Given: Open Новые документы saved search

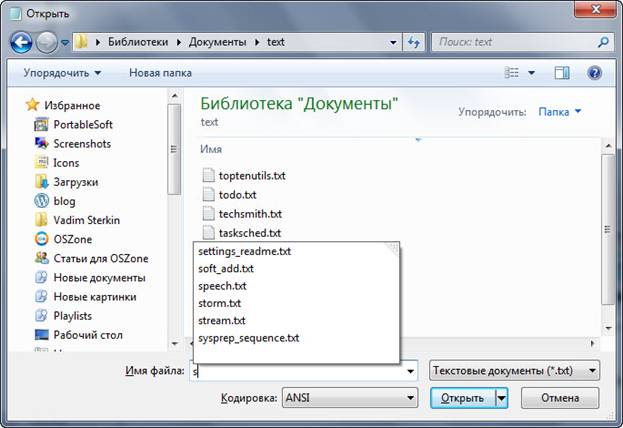Looking at the screenshot, I should pos(99,277).
